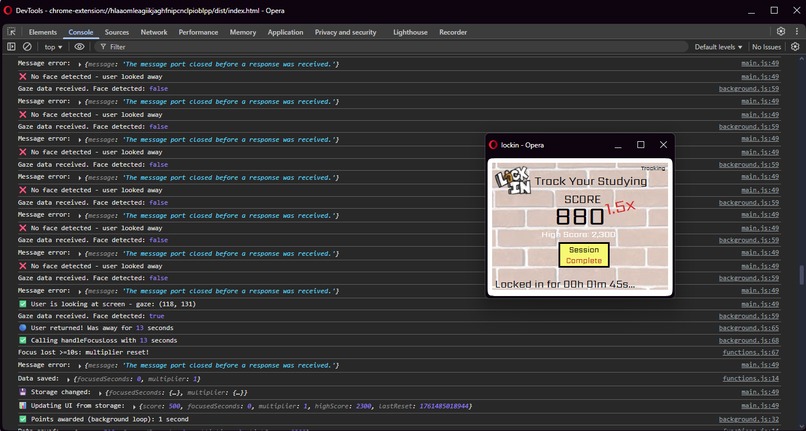This screenshot has width=806, height=431.
Task: Open DevTools settings gear in tab bar
Action: click(x=781, y=31)
